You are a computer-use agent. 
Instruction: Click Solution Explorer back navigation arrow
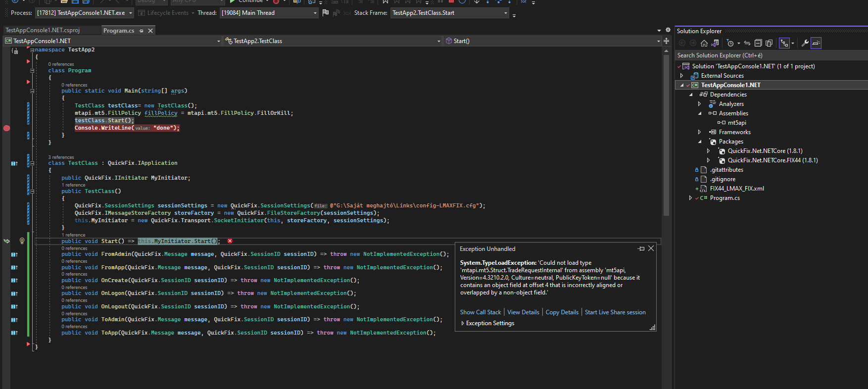[682, 43]
